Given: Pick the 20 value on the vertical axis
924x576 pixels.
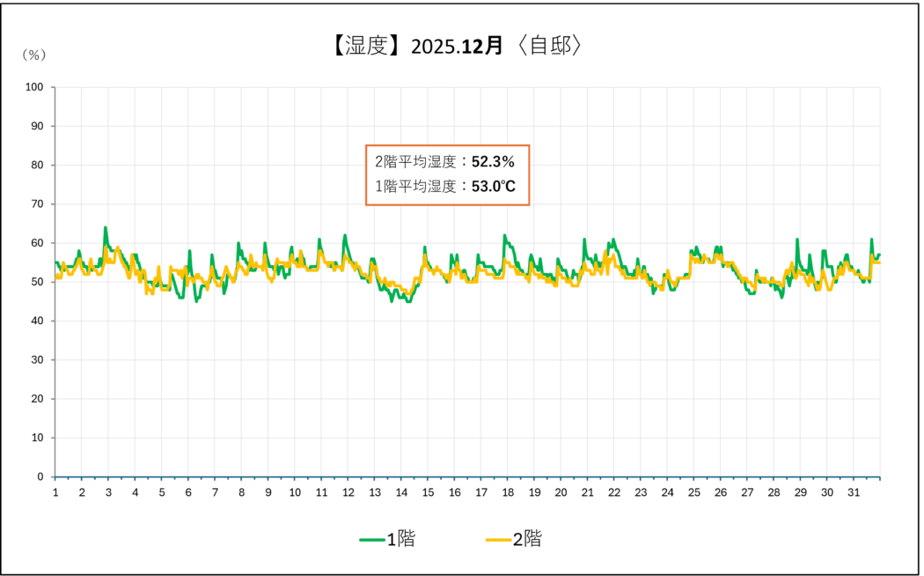Looking at the screenshot, I should point(37,399).
